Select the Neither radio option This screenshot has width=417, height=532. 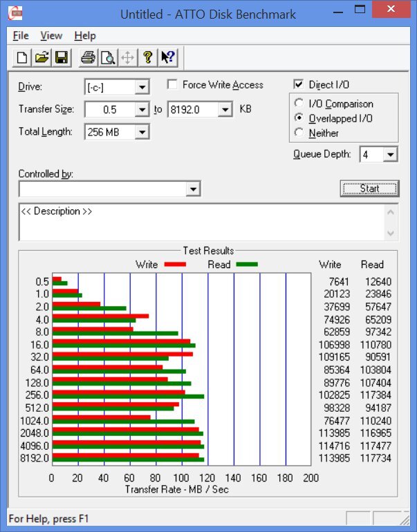[299, 133]
